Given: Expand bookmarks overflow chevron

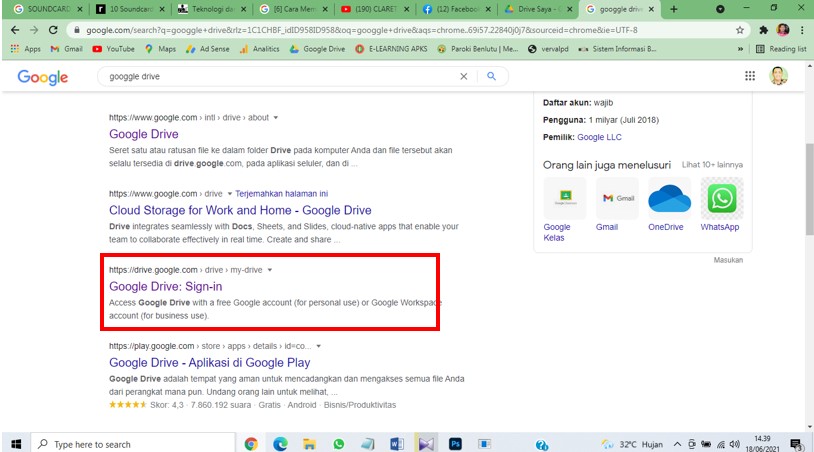Looking at the screenshot, I should (741, 49).
